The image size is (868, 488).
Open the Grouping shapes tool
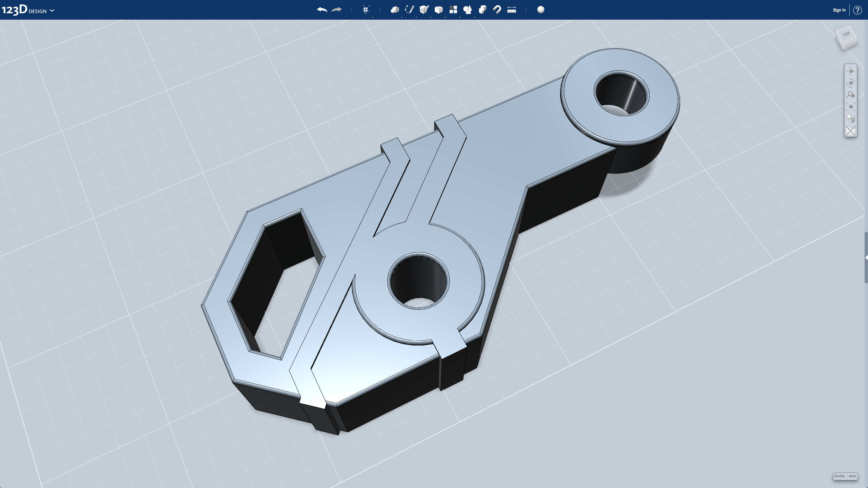468,10
